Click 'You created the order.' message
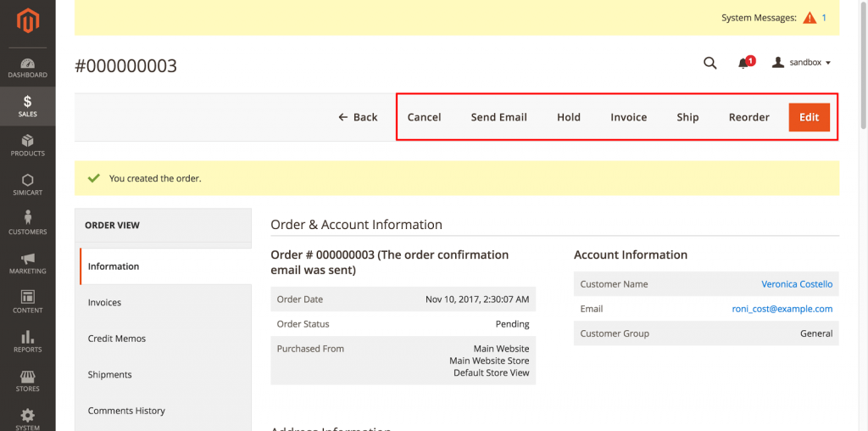Image resolution: width=868 pixels, height=431 pixels. point(155,179)
